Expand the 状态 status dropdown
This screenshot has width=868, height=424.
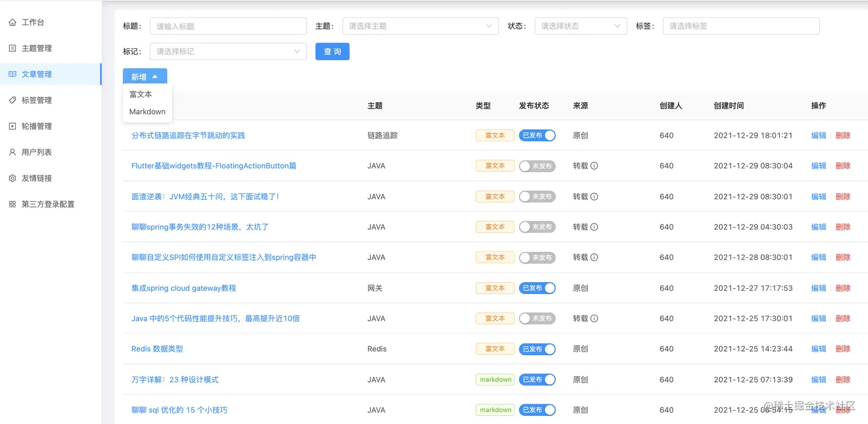click(580, 26)
